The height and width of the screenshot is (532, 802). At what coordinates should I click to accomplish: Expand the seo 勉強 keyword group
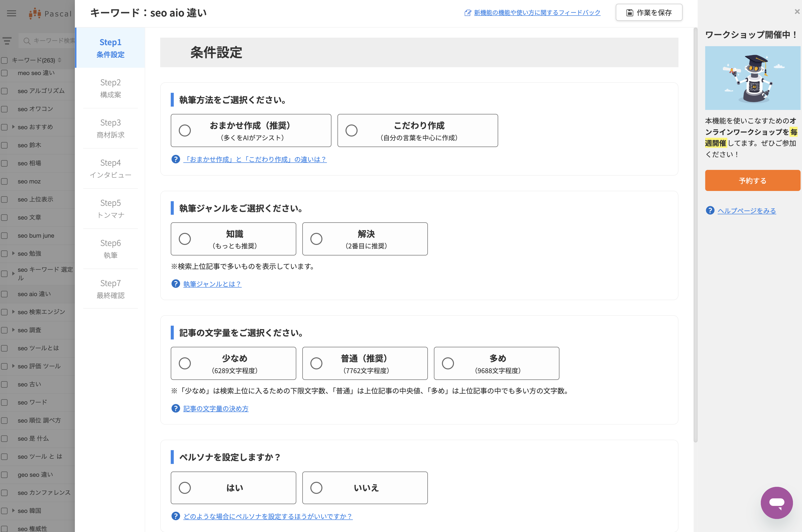click(x=13, y=253)
